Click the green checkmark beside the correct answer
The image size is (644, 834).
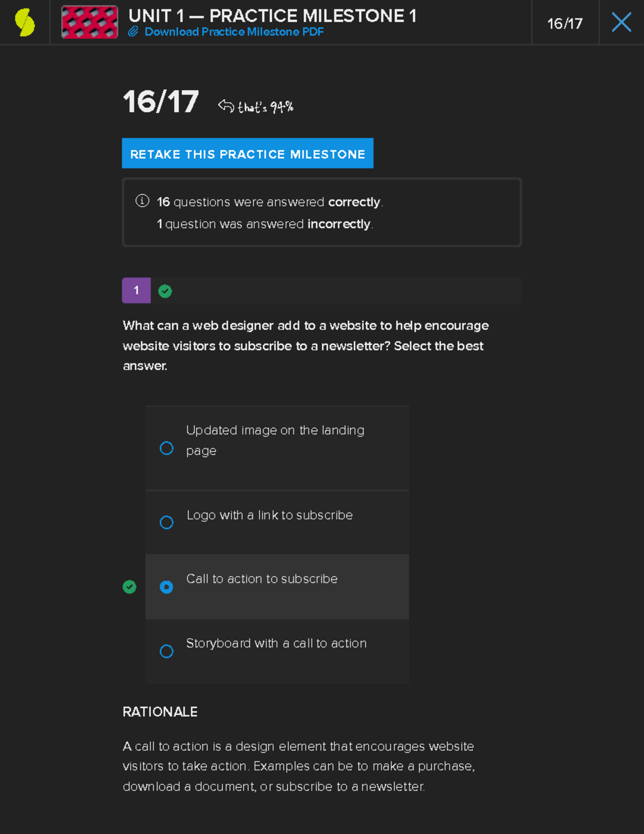(129, 587)
